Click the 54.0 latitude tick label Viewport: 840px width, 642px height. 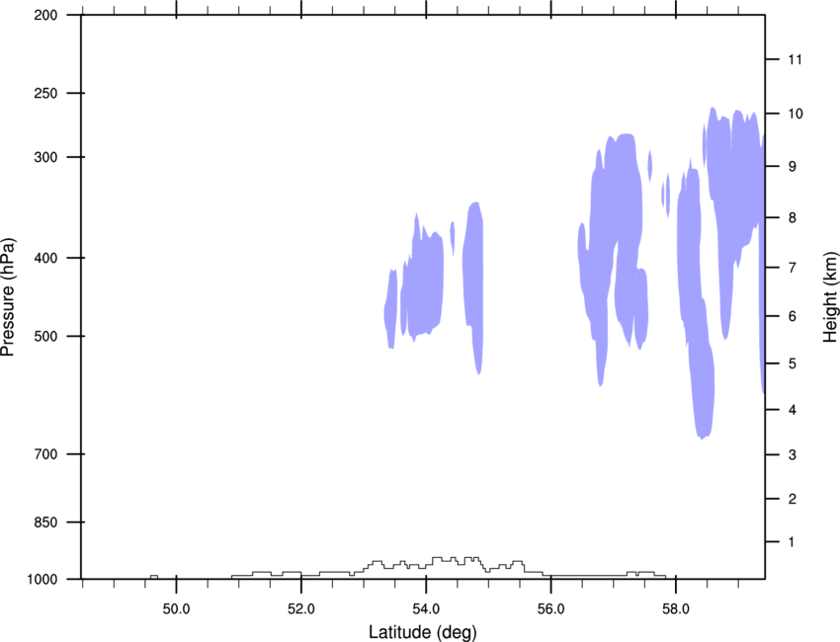[x=427, y=609]
